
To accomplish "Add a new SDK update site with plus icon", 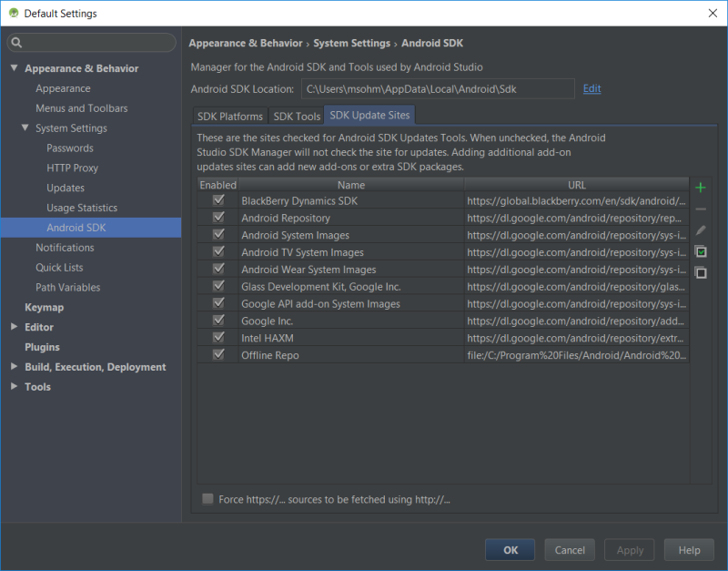I will tap(701, 188).
